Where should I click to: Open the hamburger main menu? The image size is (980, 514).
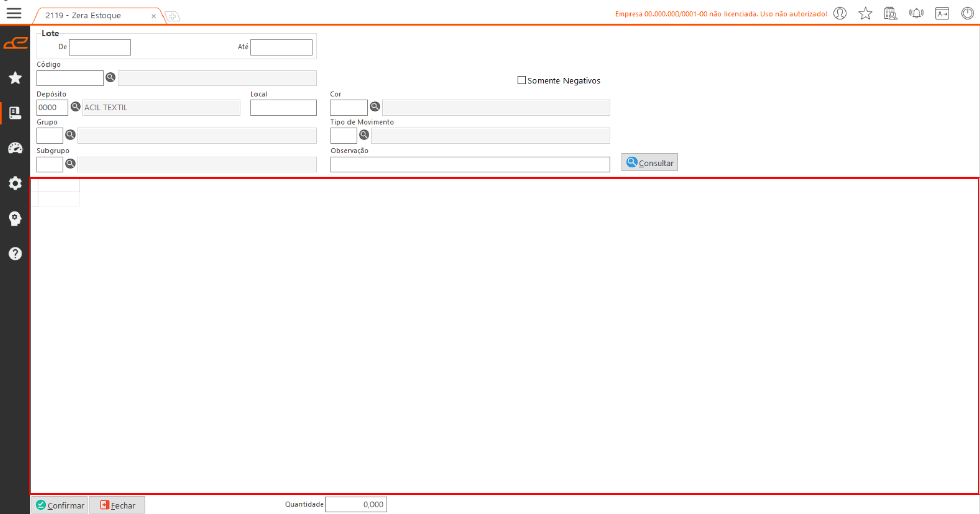coord(14,13)
